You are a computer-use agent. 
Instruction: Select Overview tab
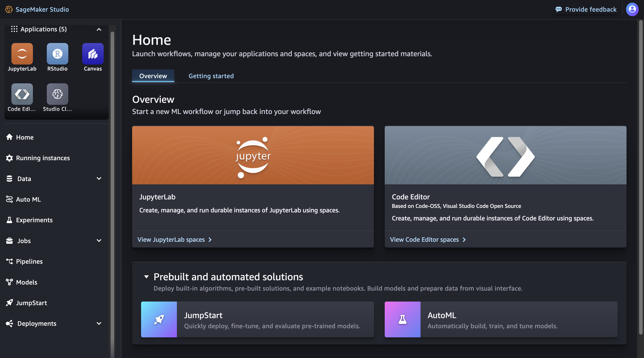[153, 76]
